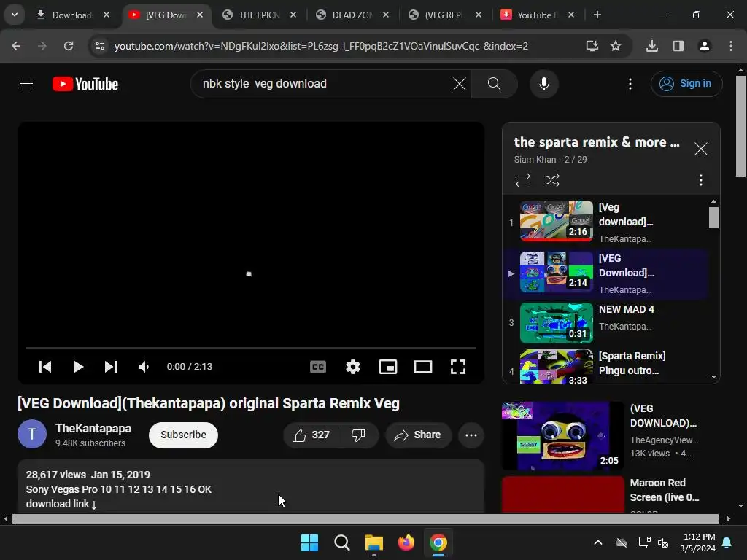Close the [VEG Dow tab

tap(200, 15)
